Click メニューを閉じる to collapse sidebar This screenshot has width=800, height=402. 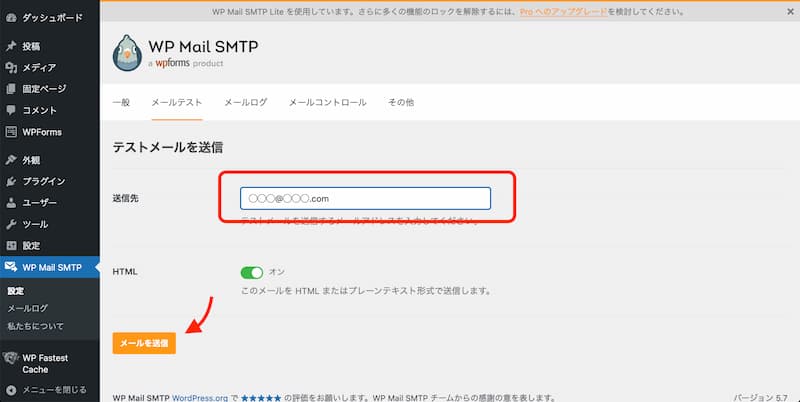[x=55, y=390]
